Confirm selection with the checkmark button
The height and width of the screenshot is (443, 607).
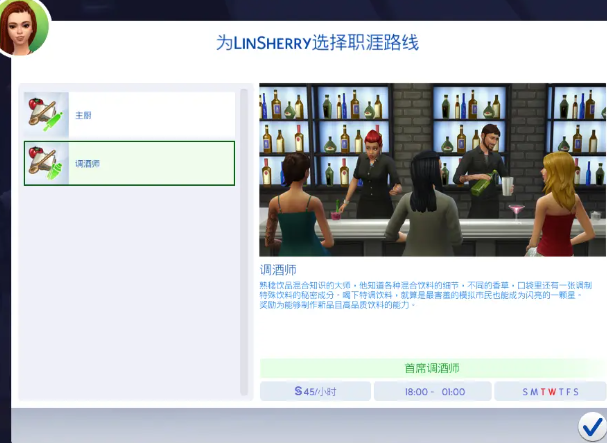click(592, 428)
